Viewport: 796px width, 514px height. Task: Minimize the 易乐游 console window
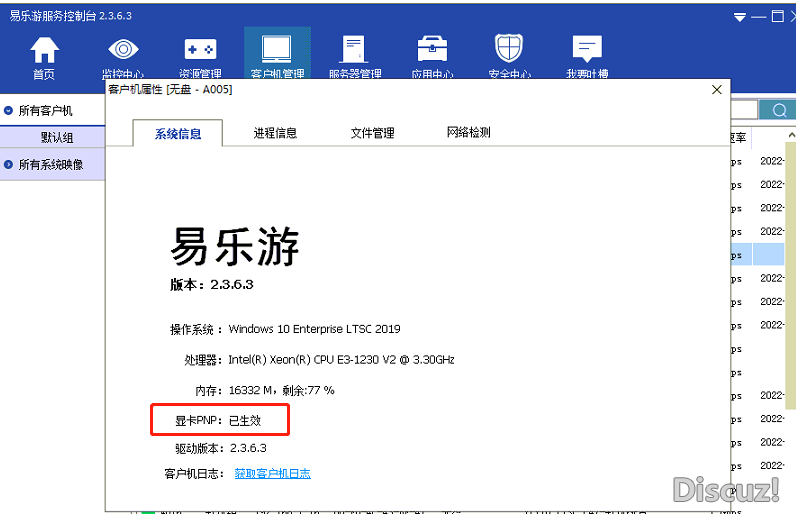click(x=758, y=17)
